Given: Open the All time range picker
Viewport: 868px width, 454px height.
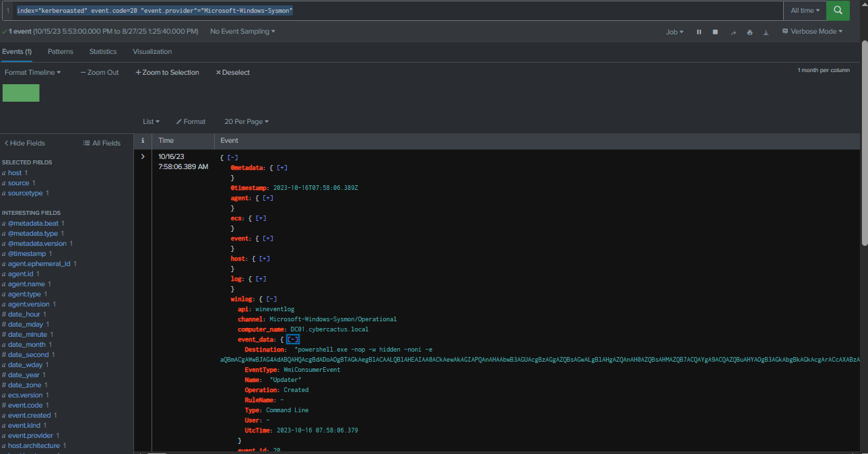Looking at the screenshot, I should pyautogui.click(x=805, y=11).
